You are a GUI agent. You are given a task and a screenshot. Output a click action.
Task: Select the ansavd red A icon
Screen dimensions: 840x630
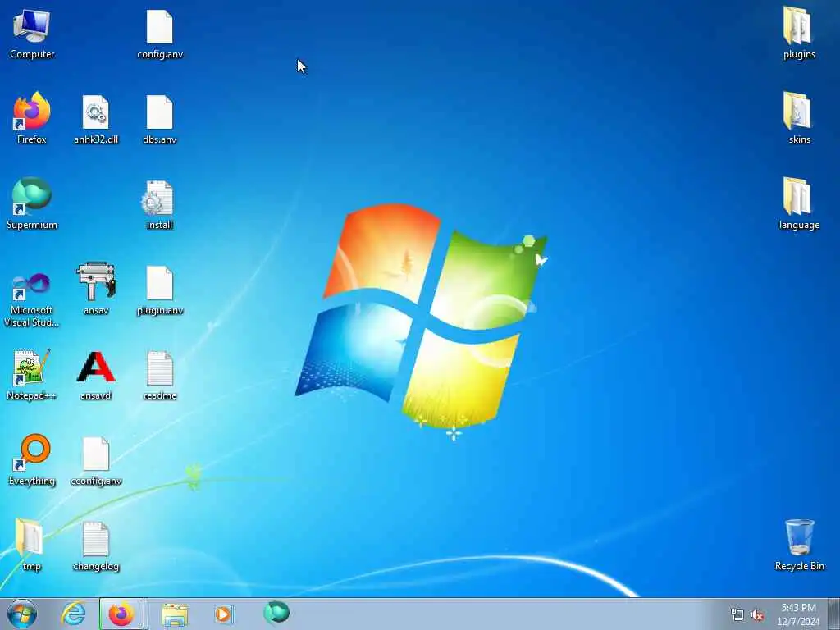(96, 374)
